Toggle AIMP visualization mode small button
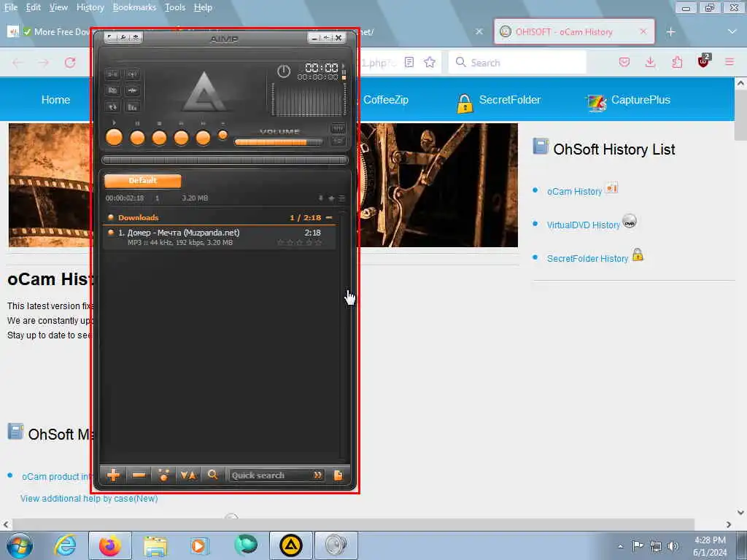Viewport: 747px width, 560px height. tap(338, 128)
